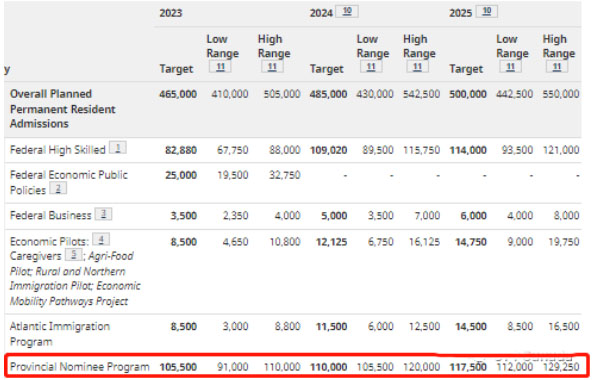Image resolution: width=592 pixels, height=380 pixels.
Task: Open footnote 11 under 2025 High Range
Action: (x=557, y=67)
